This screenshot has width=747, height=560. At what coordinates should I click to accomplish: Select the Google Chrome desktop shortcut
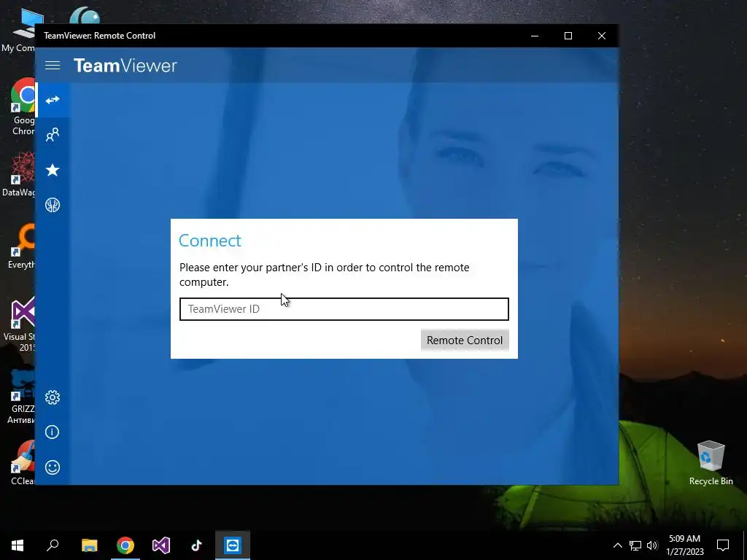point(23,107)
